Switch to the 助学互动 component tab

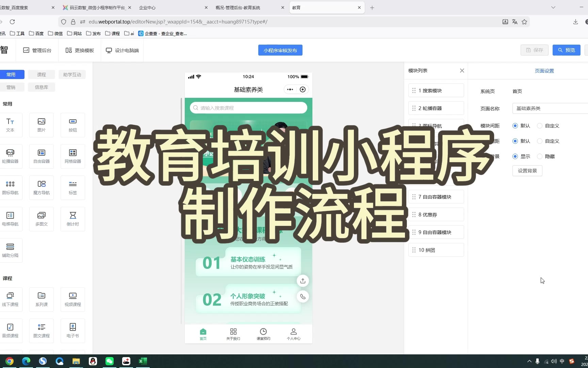click(72, 75)
